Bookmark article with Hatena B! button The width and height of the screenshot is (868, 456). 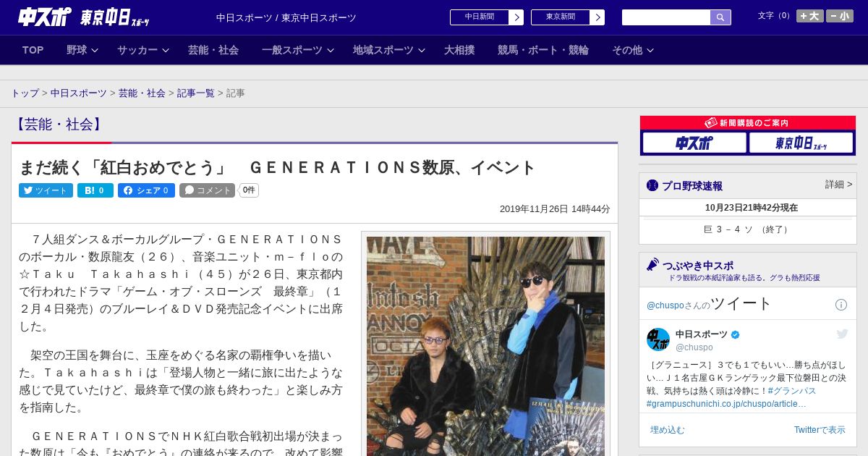coord(95,190)
